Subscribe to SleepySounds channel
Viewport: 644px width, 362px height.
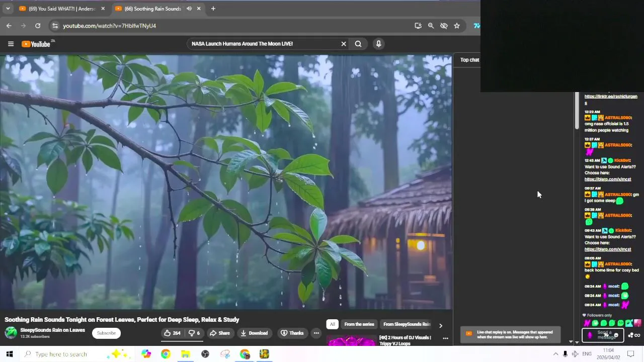(x=106, y=333)
